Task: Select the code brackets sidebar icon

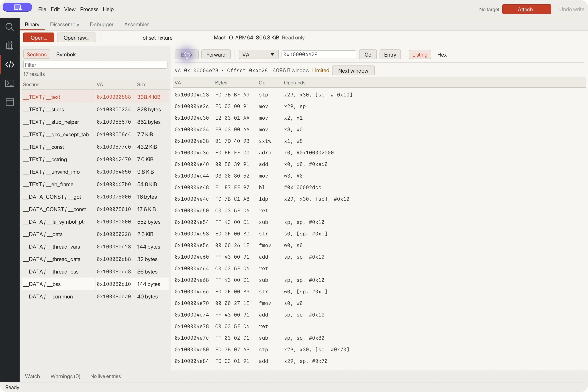Action: click(10, 65)
